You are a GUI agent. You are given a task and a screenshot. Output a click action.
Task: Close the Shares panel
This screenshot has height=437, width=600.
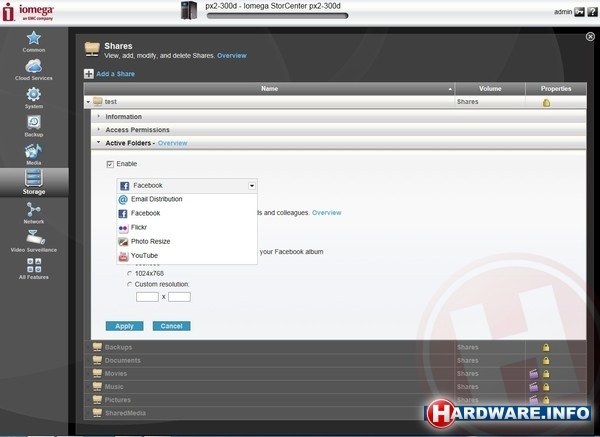tap(590, 37)
